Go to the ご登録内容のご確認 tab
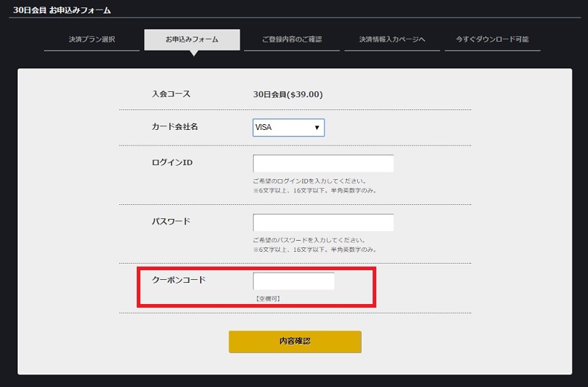The height and width of the screenshot is (387, 588). click(x=292, y=40)
